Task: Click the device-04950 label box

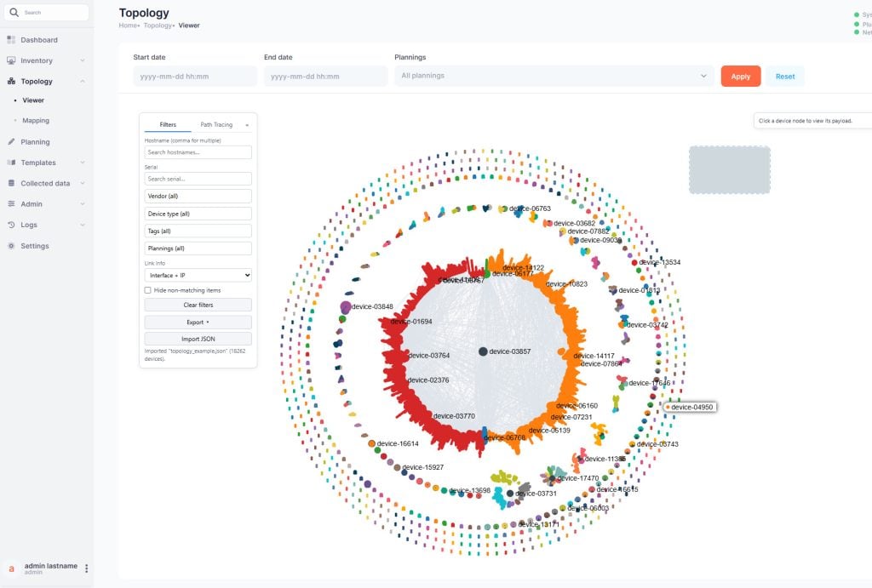Action: point(690,407)
